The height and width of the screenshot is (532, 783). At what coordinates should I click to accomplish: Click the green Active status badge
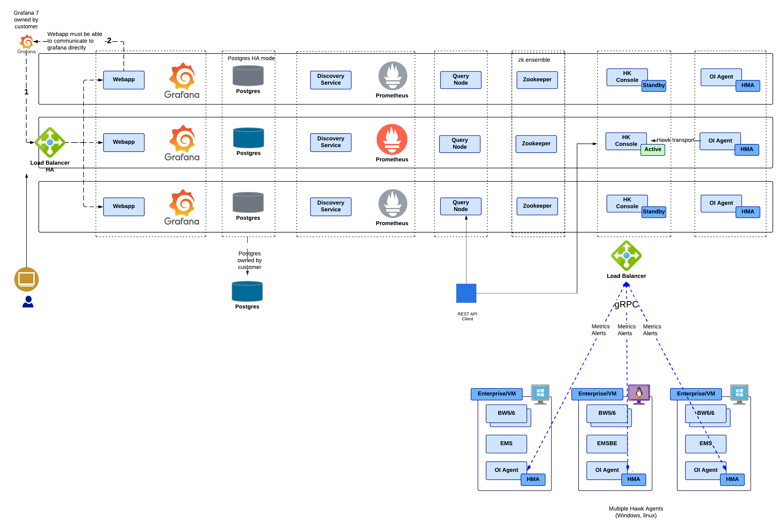652,149
